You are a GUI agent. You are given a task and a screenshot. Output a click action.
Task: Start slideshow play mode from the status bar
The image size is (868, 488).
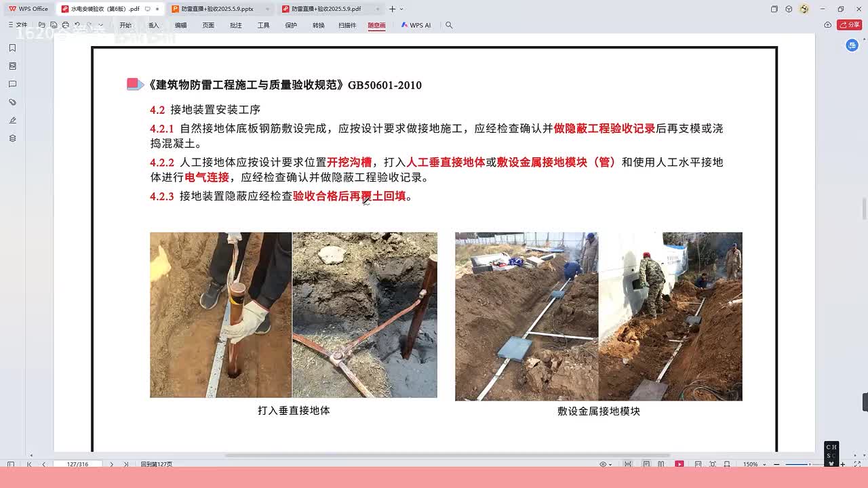coord(679,464)
